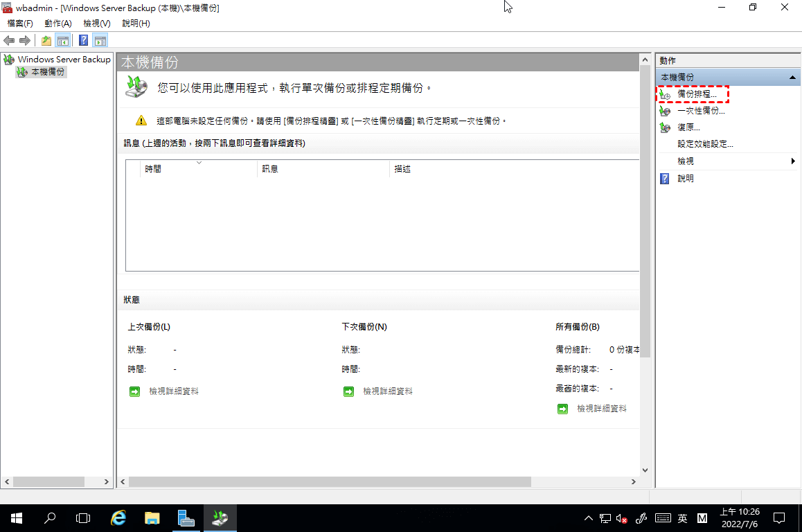Switch input language via 英 indicator

coord(682,518)
